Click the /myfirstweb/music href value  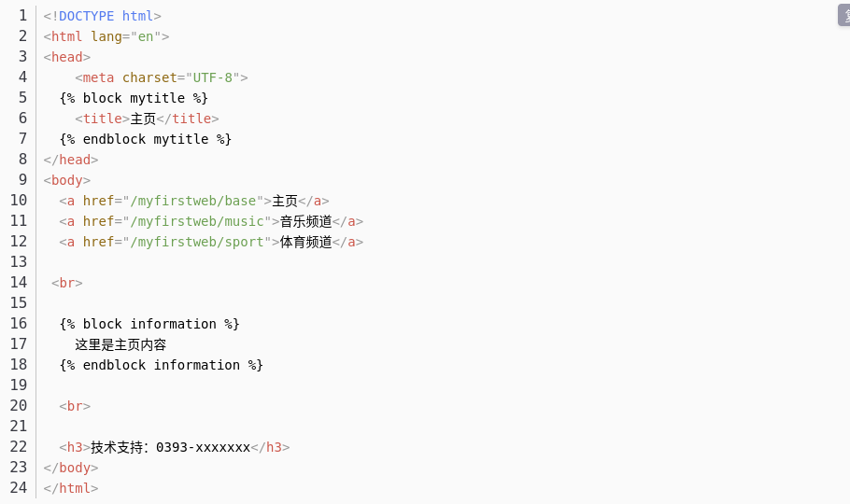[x=197, y=221]
